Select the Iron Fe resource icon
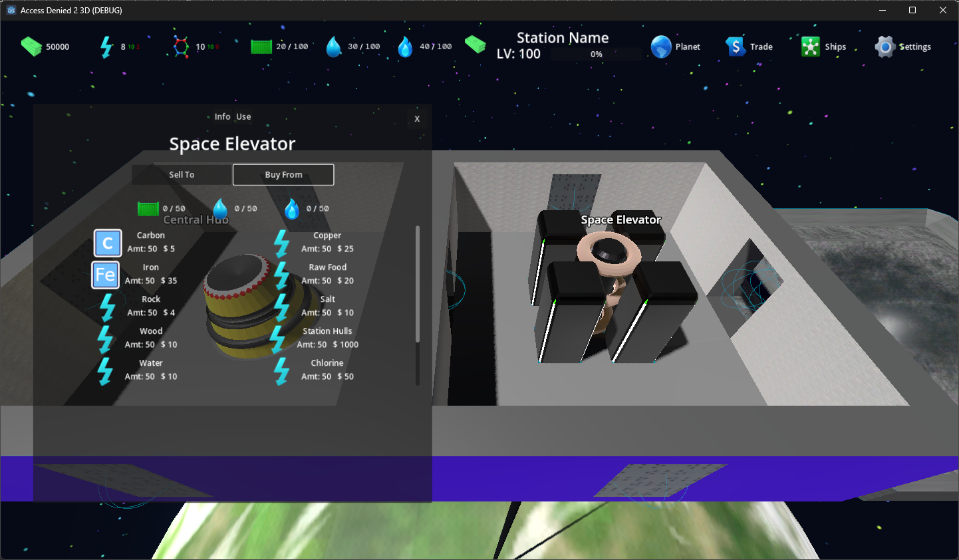 click(x=105, y=275)
